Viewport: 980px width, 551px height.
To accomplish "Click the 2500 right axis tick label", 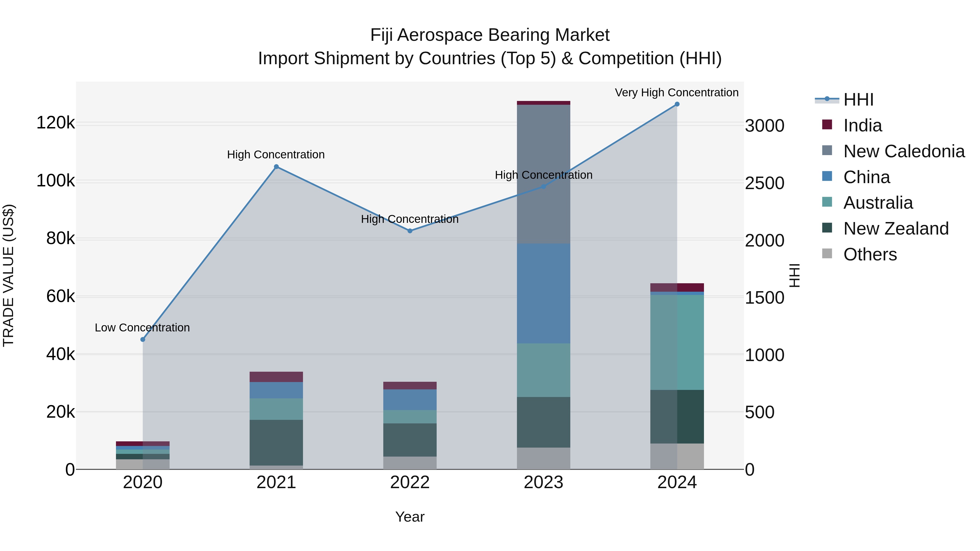I will tap(765, 183).
